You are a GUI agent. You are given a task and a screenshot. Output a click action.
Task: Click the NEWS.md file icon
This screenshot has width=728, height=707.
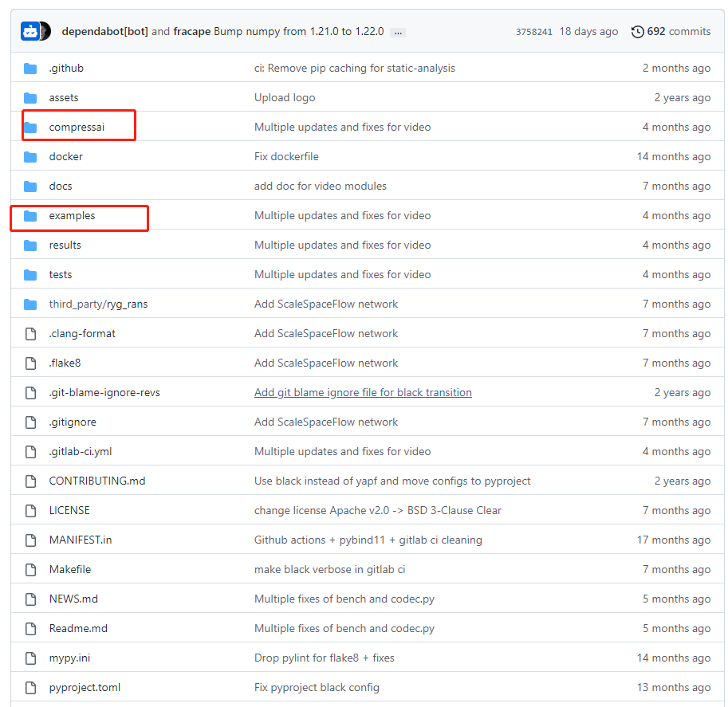(30, 599)
